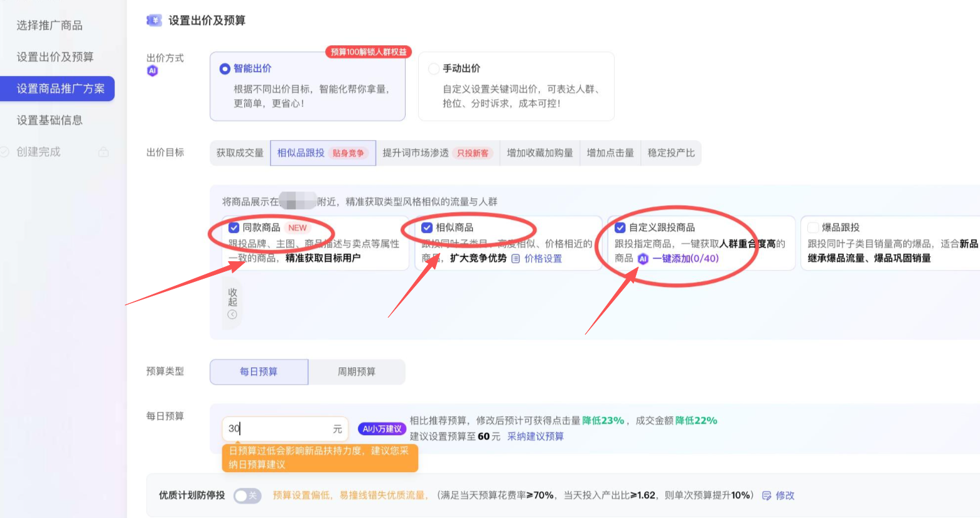Click the 设置出价及预算 header icon
The height and width of the screenshot is (518, 980).
(x=154, y=21)
